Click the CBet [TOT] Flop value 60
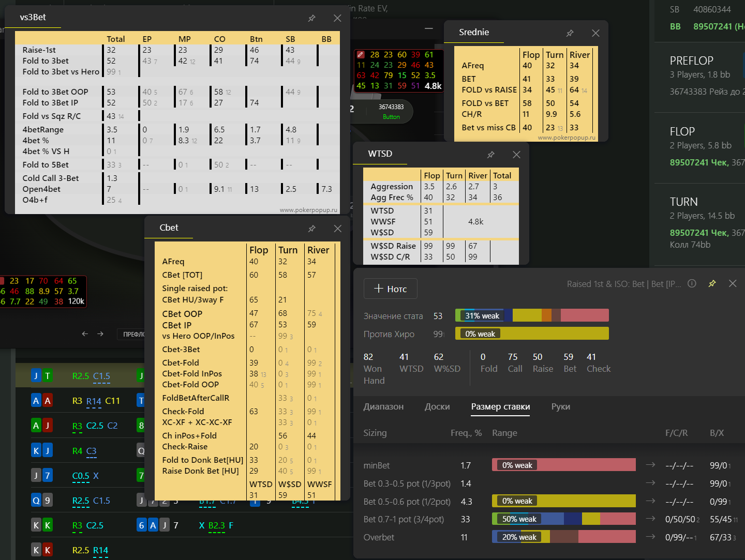This screenshot has width=745, height=560. [254, 275]
